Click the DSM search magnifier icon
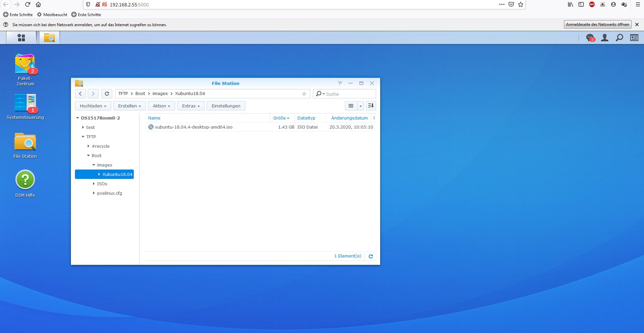The width and height of the screenshot is (644, 333). [619, 38]
